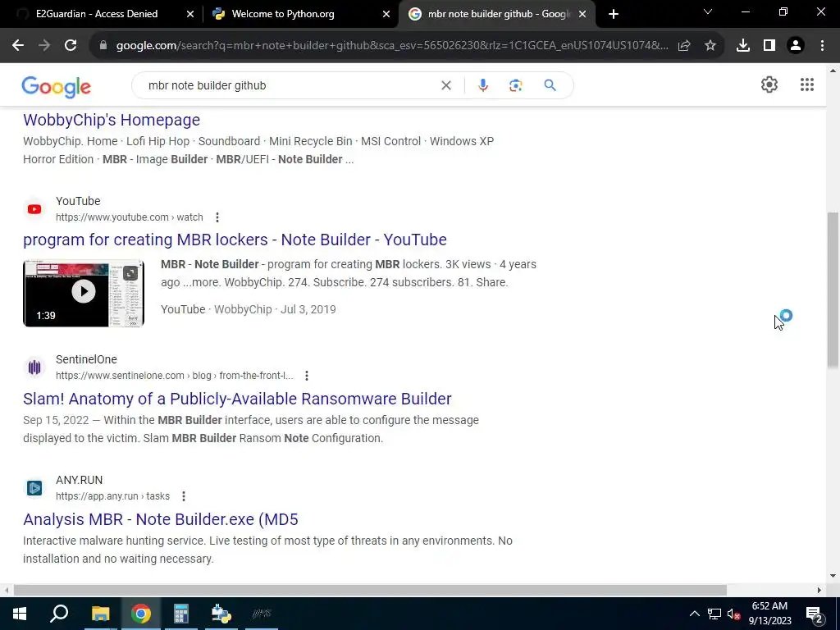Screen dimensions: 840x630
Task: Open File Explorer from taskbar
Action: point(100,614)
